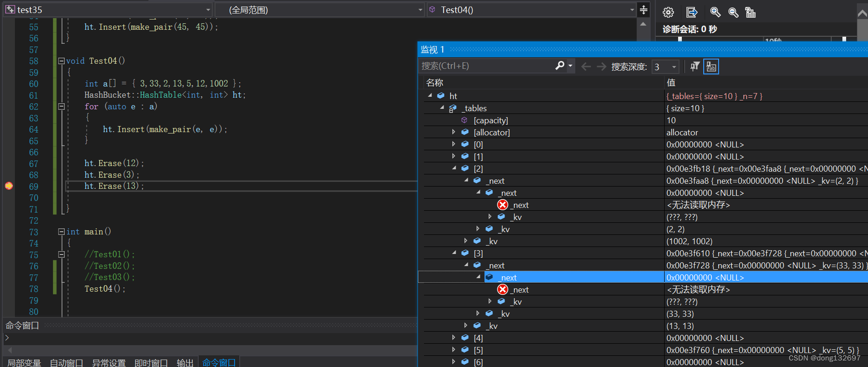Click the editor split window handle
868x367 pixels.
pos(644,10)
